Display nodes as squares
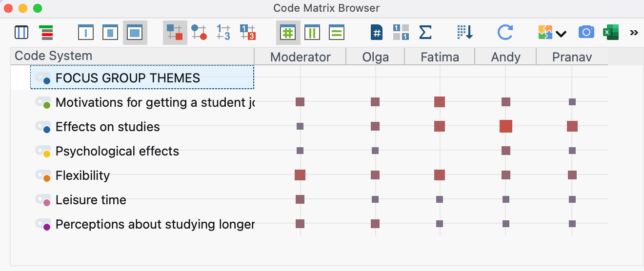Image resolution: width=644 pixels, height=271 pixels. [x=175, y=33]
